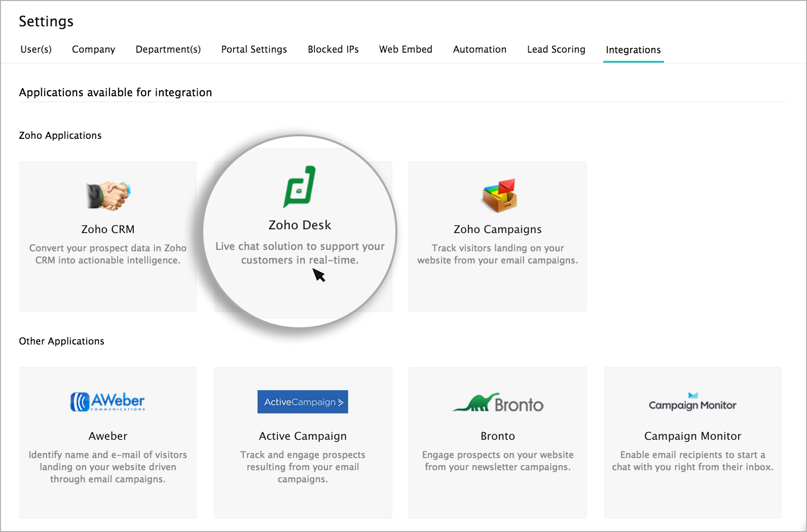Switch to the Automation tab
The height and width of the screenshot is (532, 807).
[480, 49]
